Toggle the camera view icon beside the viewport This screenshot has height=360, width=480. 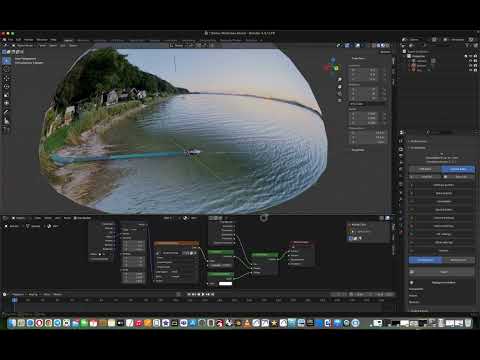340,94
